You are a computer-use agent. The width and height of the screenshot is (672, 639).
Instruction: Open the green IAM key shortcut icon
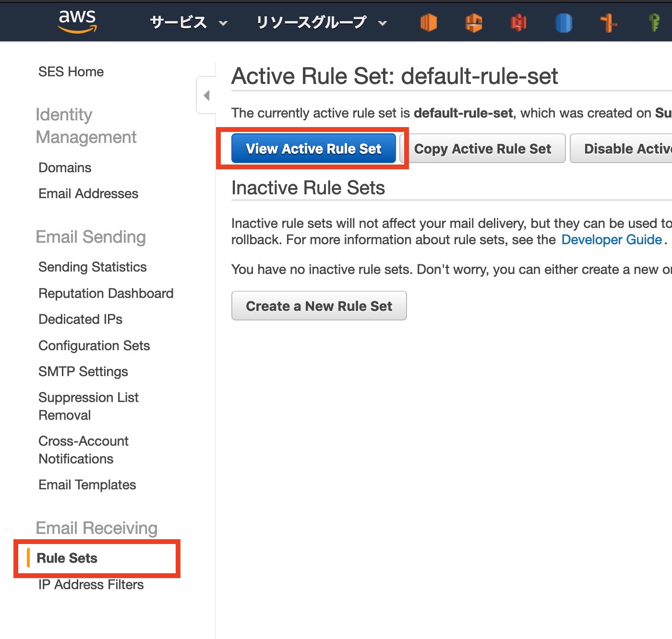click(x=654, y=23)
